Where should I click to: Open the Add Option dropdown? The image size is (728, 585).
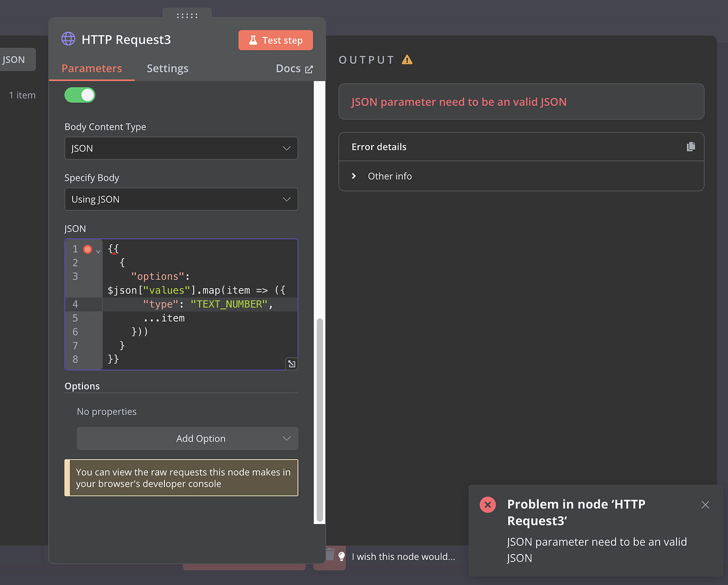[x=187, y=439]
